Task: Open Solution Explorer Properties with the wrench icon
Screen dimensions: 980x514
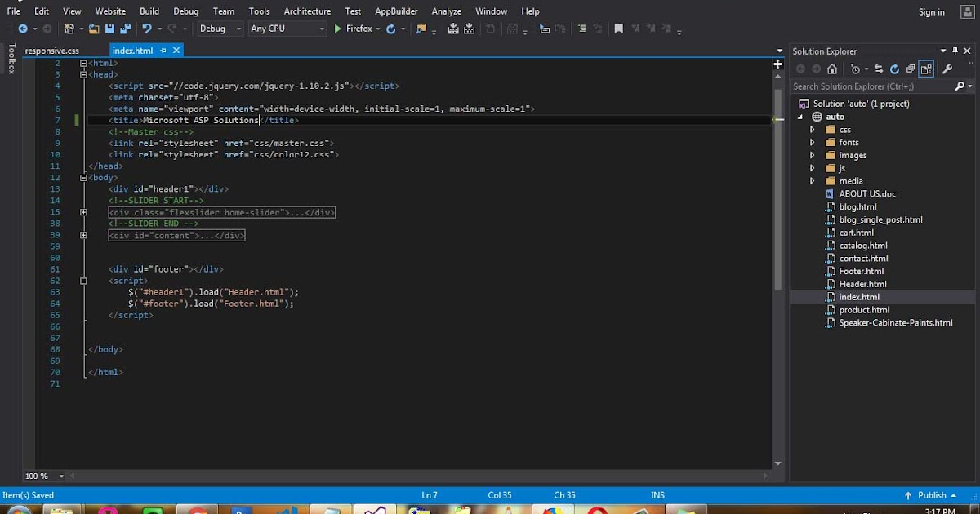Action: tap(947, 69)
